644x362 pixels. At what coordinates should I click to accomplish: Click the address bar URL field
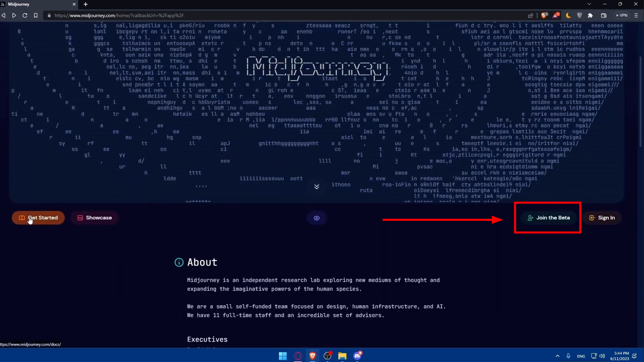pyautogui.click(x=286, y=16)
